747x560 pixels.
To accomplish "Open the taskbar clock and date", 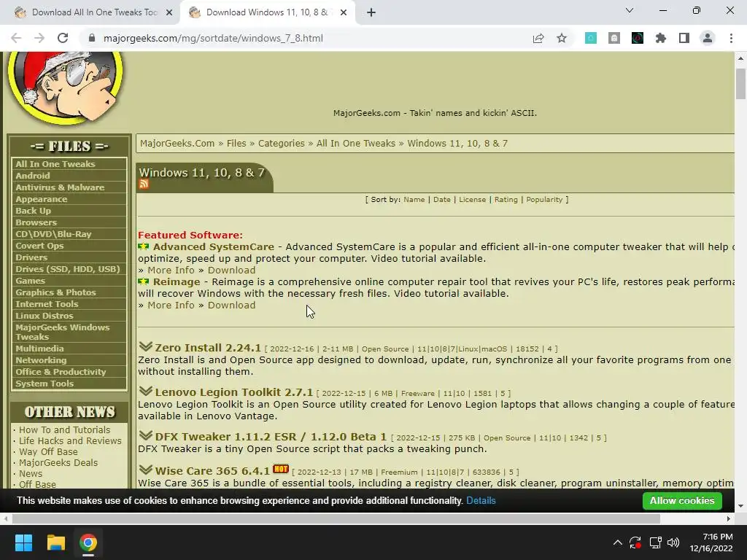I will pyautogui.click(x=711, y=542).
